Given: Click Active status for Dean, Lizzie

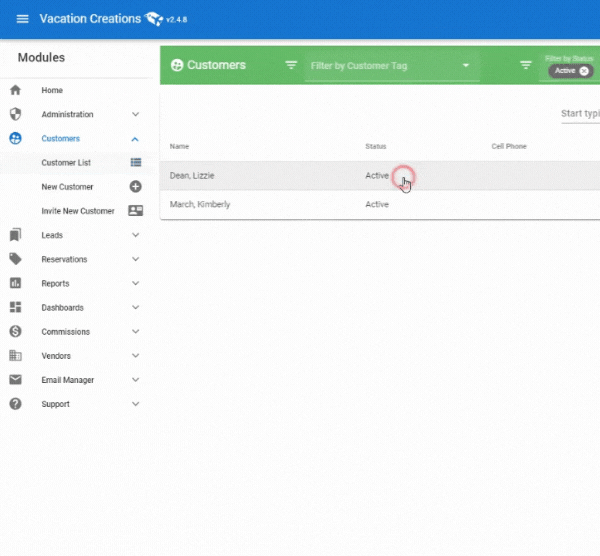Looking at the screenshot, I should coord(377,175).
